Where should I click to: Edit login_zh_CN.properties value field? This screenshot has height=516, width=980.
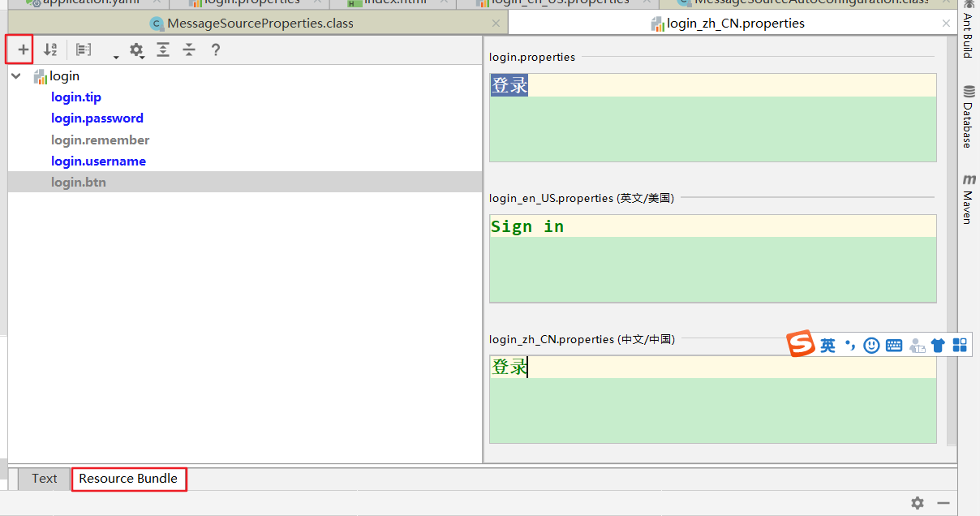coord(712,399)
